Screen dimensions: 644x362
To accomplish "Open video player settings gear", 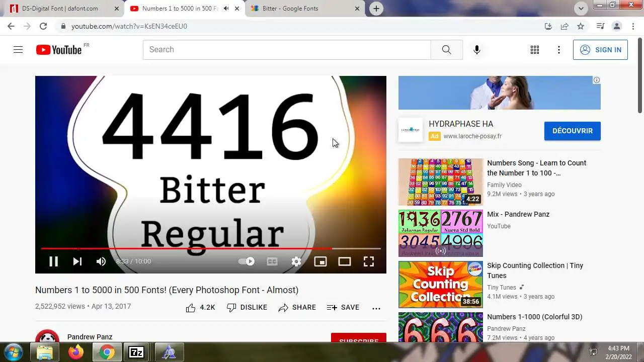I will tap(296, 261).
